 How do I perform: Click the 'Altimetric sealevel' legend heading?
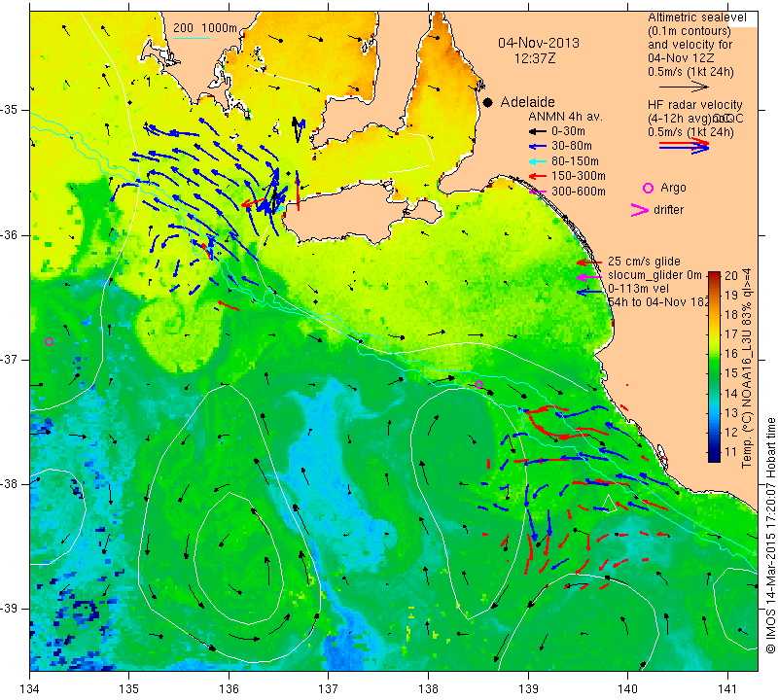[x=697, y=17]
